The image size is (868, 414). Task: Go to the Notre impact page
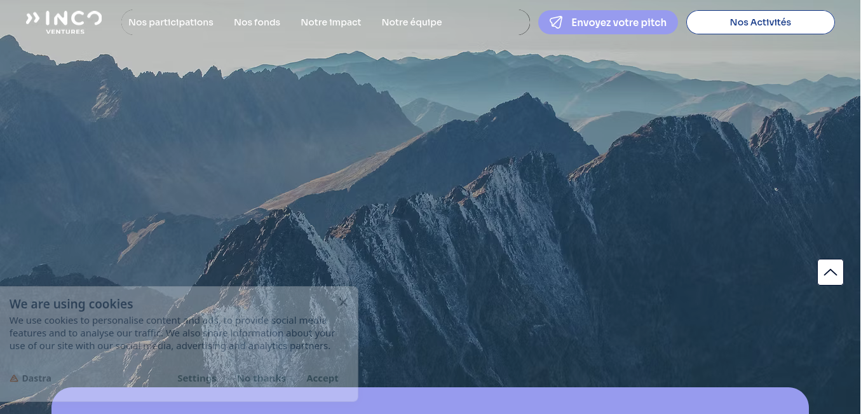[331, 22]
